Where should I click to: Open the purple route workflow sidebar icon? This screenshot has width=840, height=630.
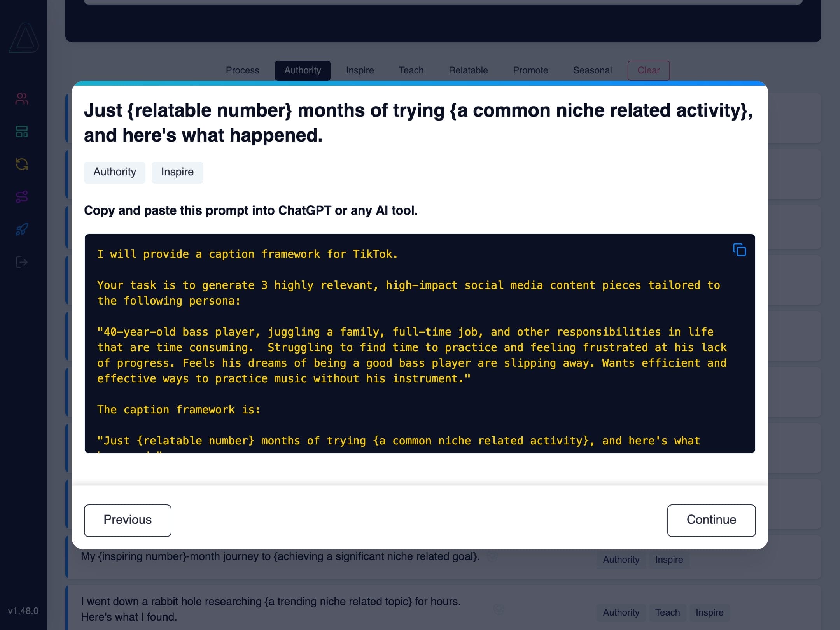pyautogui.click(x=22, y=197)
